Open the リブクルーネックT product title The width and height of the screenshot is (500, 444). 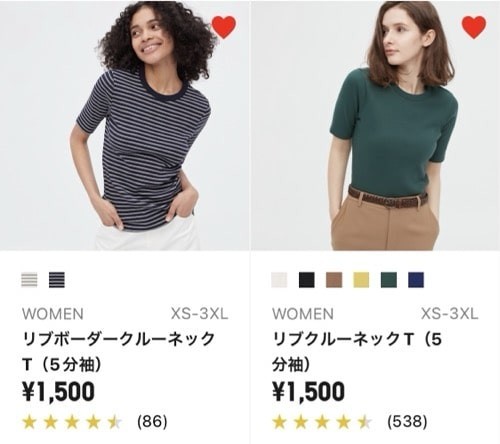357,352
